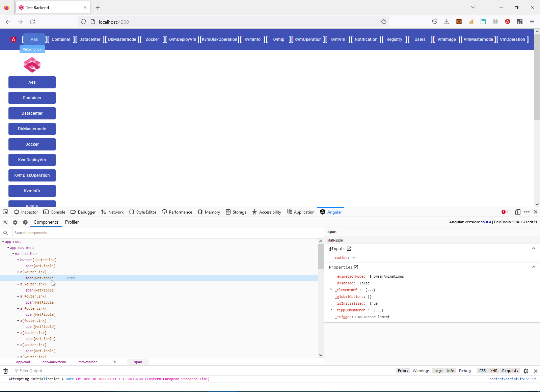The width and height of the screenshot is (540, 392).
Task: Click the Angular logo in the blue toolbar
Action: (13, 39)
